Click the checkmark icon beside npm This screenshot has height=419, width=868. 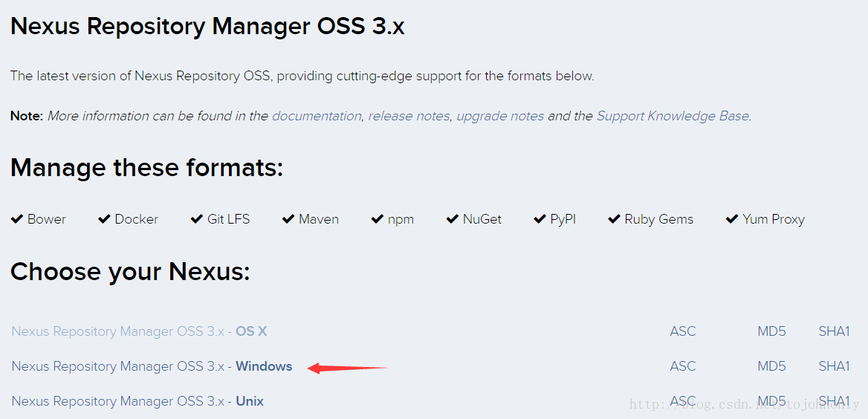(377, 219)
